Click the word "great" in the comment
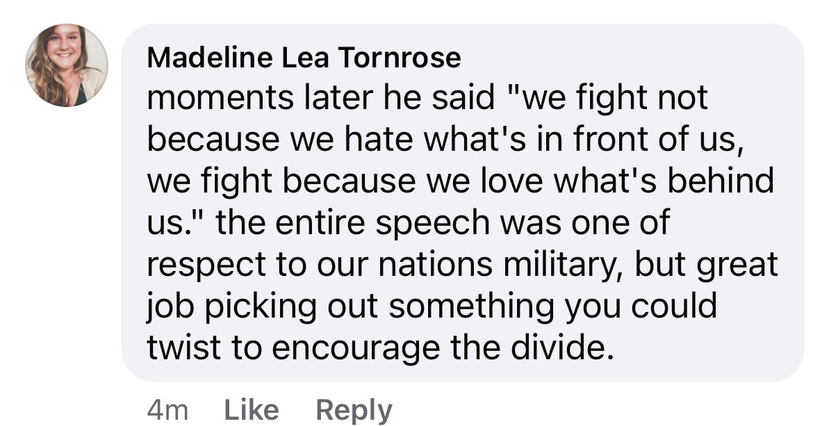Viewport: 838px width, 426px height. tap(742, 267)
